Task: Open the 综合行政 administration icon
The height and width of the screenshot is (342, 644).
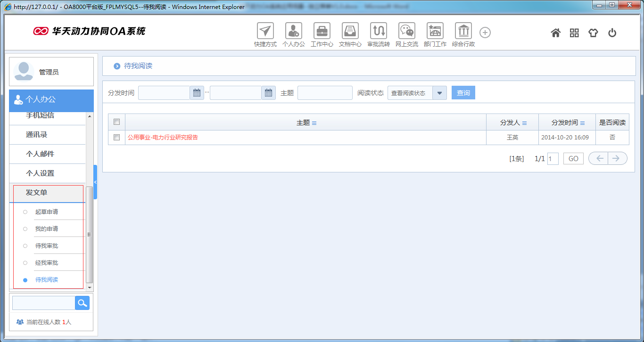Action: point(463,31)
